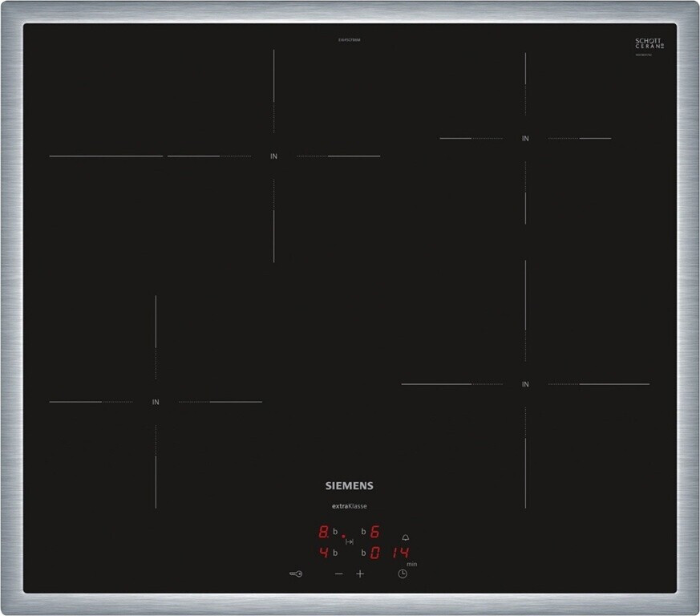This screenshot has width=700, height=616.
Task: Tap the bell alarm symbol
Action: pos(405,538)
